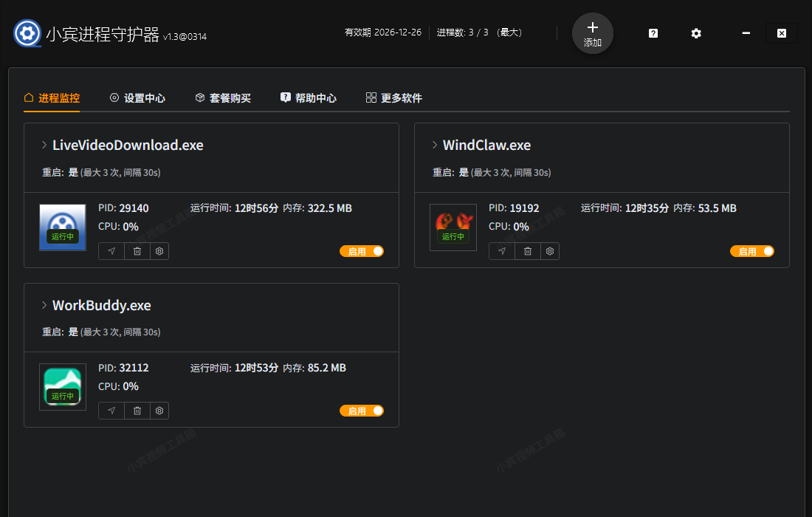Open the gear settings for WindClaw.exe

pyautogui.click(x=550, y=251)
